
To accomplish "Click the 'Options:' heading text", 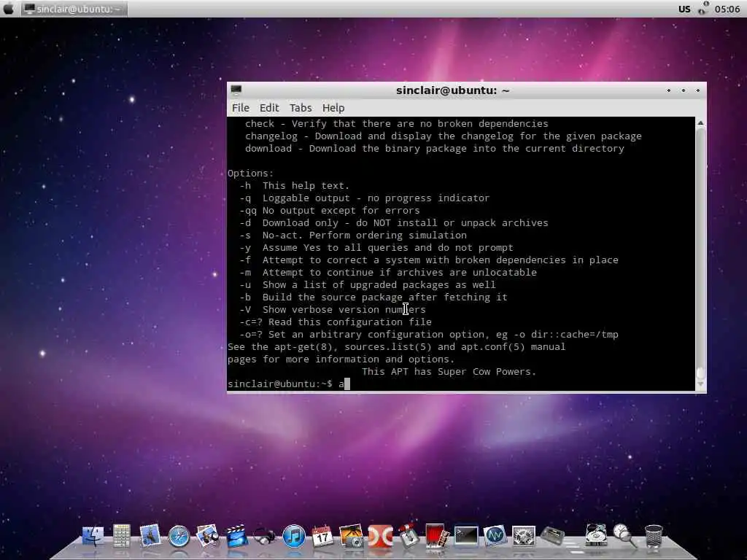I will point(251,174).
